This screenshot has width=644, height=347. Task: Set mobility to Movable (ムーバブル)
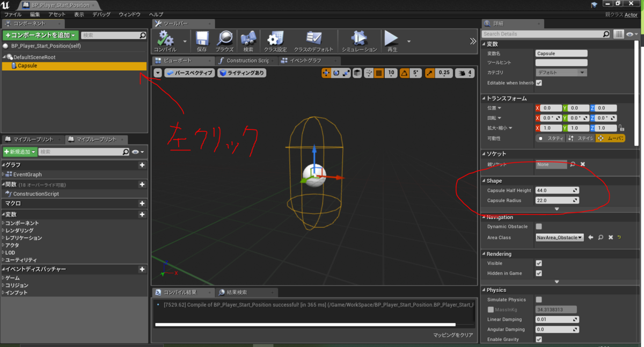click(x=610, y=138)
